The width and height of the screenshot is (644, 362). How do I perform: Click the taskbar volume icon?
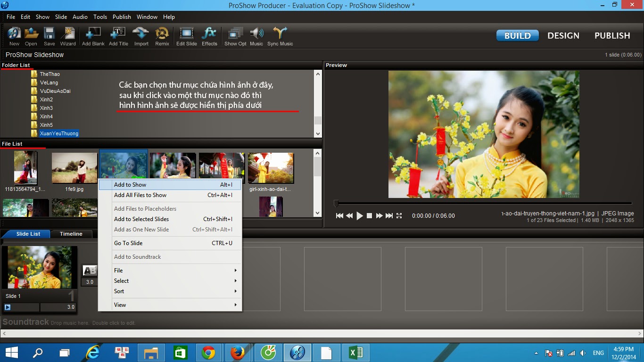(x=583, y=353)
